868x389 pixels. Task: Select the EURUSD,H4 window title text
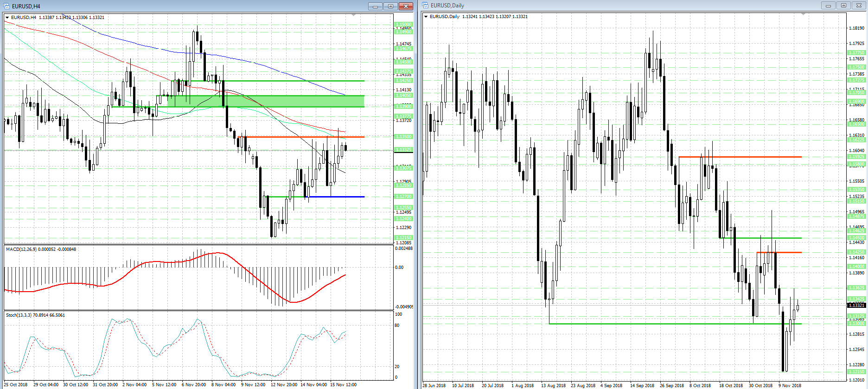coord(26,6)
